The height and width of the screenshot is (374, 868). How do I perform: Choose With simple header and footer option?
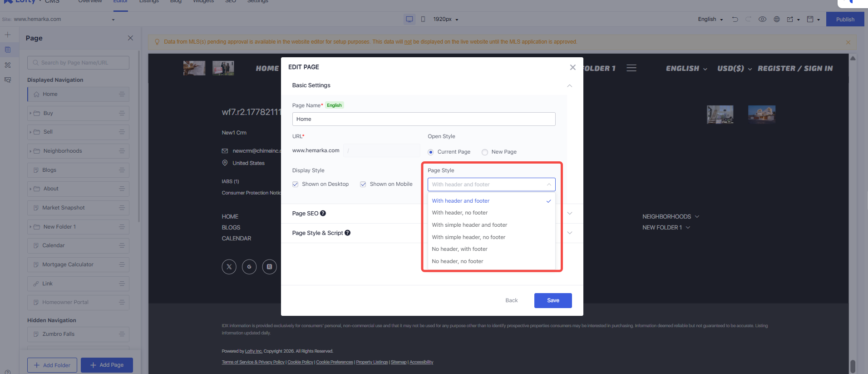coord(491,225)
